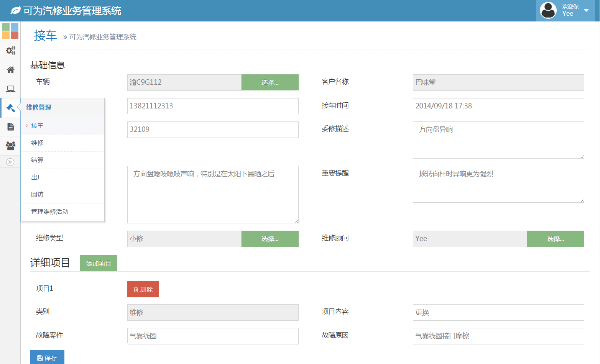Image resolution: width=600 pixels, height=364 pixels.
Task: Choose vehicle with 选择 button beside 渝C9G112
Action: (270, 82)
